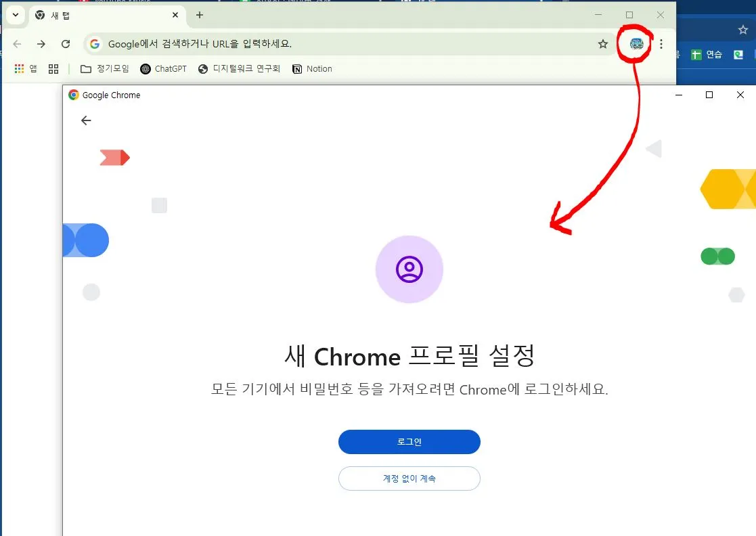Click text 모든 기기에서 비밀번호 등을 가져오려면
This screenshot has height=536, width=756.
(x=333, y=389)
